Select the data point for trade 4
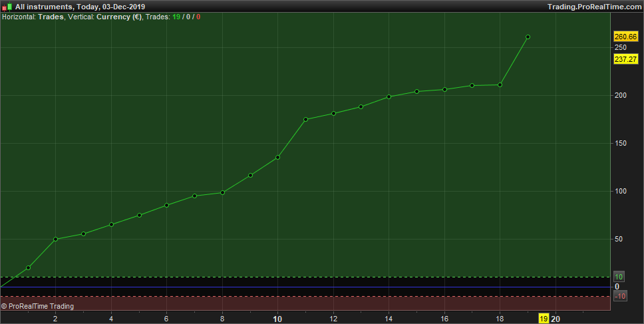The height and width of the screenshot is (324, 644). pyautogui.click(x=111, y=224)
